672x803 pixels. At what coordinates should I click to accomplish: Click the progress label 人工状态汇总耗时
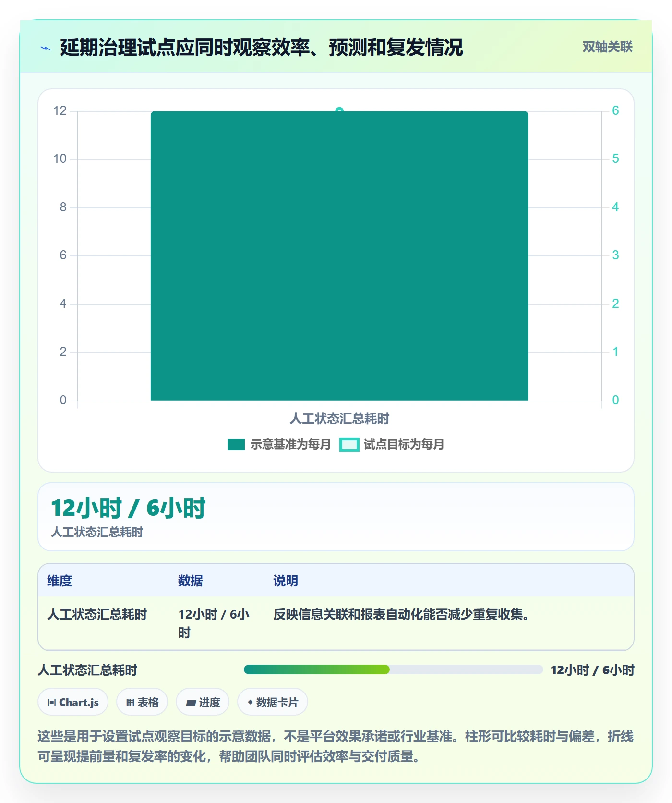(x=87, y=670)
